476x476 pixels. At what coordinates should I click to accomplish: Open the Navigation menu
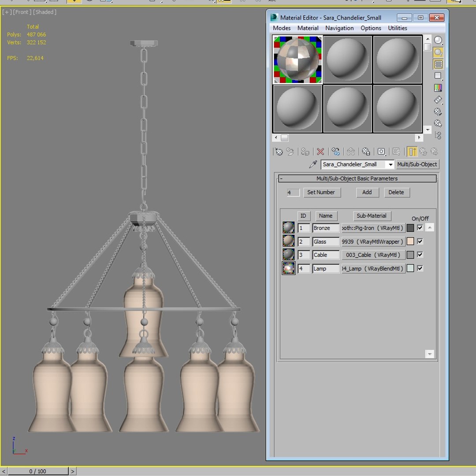click(339, 28)
